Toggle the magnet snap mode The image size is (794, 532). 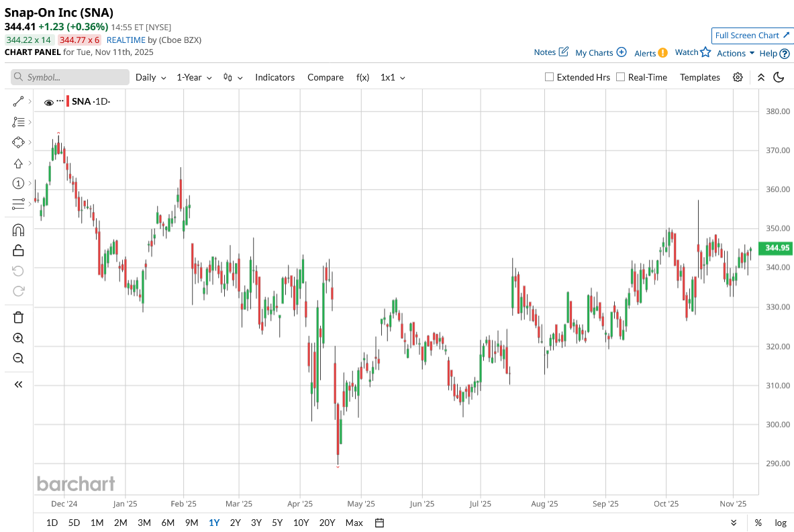point(18,230)
